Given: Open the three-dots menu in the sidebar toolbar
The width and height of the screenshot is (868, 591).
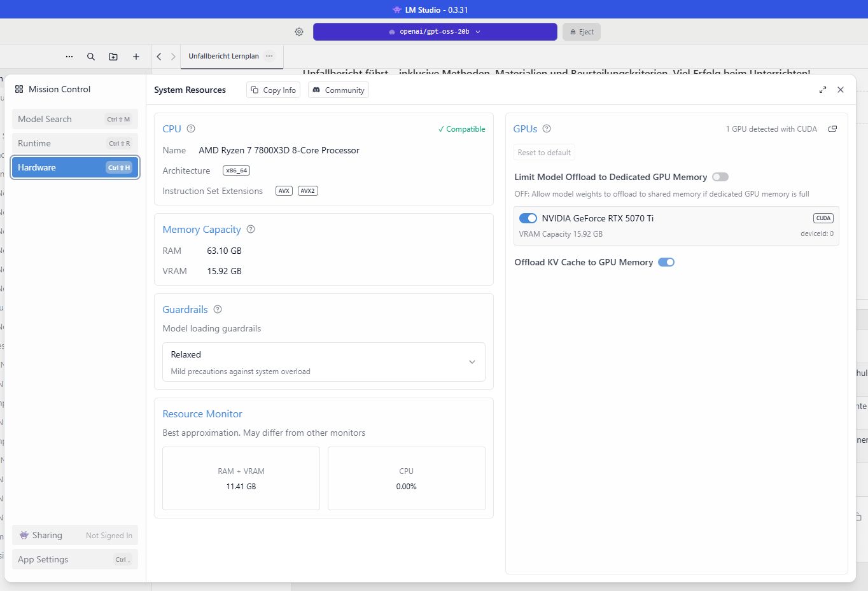Looking at the screenshot, I should [69, 57].
